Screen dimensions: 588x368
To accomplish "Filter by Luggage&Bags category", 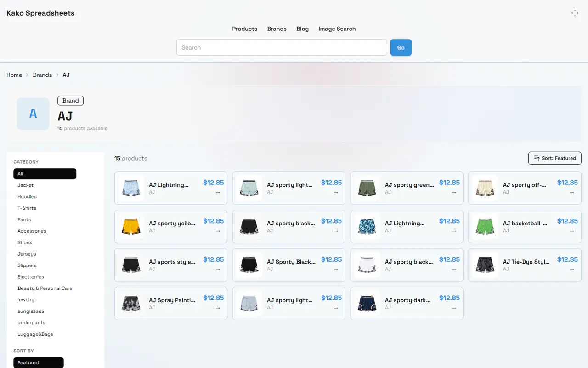I will 35,334.
